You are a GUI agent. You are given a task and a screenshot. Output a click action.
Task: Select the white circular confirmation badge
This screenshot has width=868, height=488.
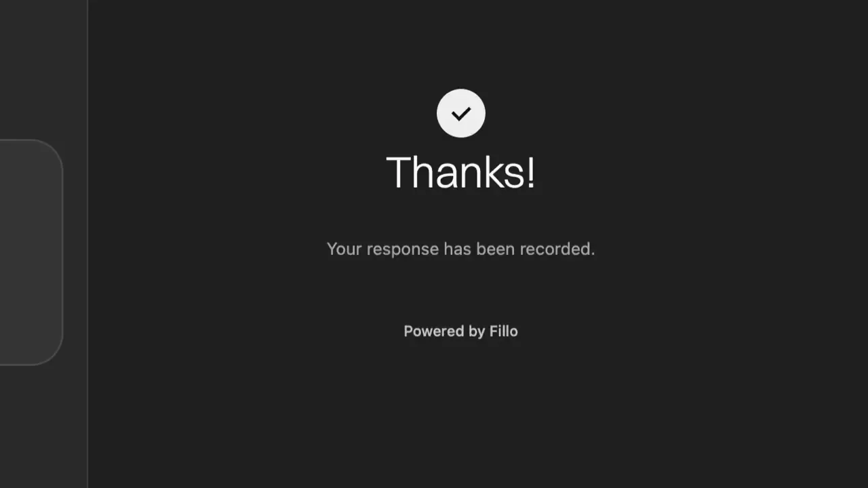coord(461,113)
